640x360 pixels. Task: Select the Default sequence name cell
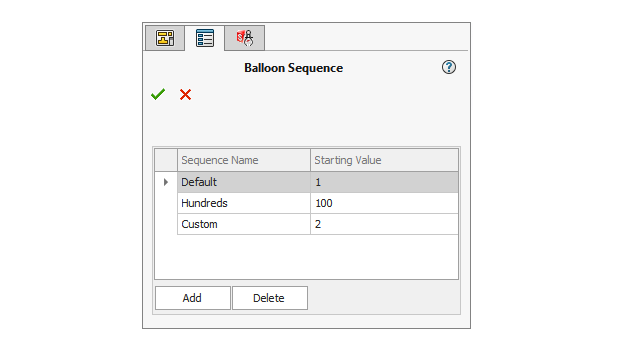244,182
